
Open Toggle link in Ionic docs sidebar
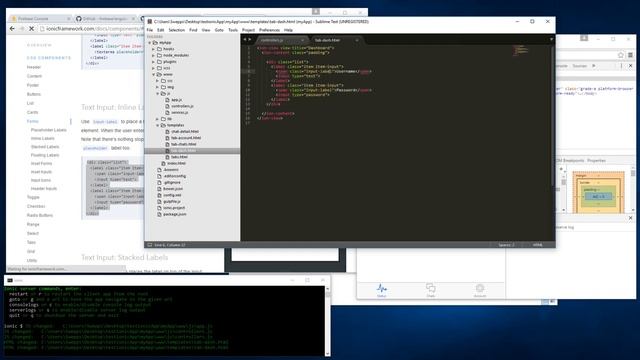(x=33, y=197)
